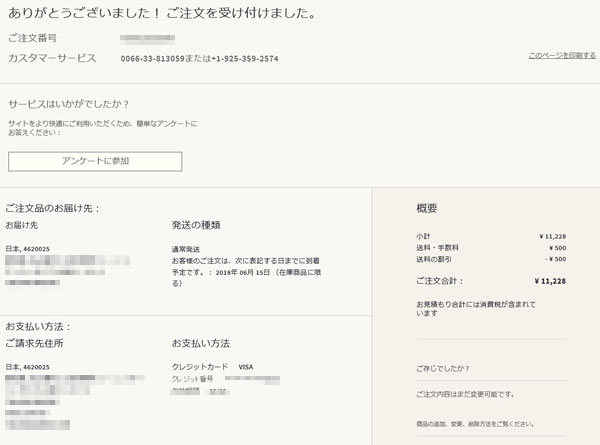Click customer service number 0066-33-813059
This screenshot has height=445, width=600.
pyautogui.click(x=152, y=59)
